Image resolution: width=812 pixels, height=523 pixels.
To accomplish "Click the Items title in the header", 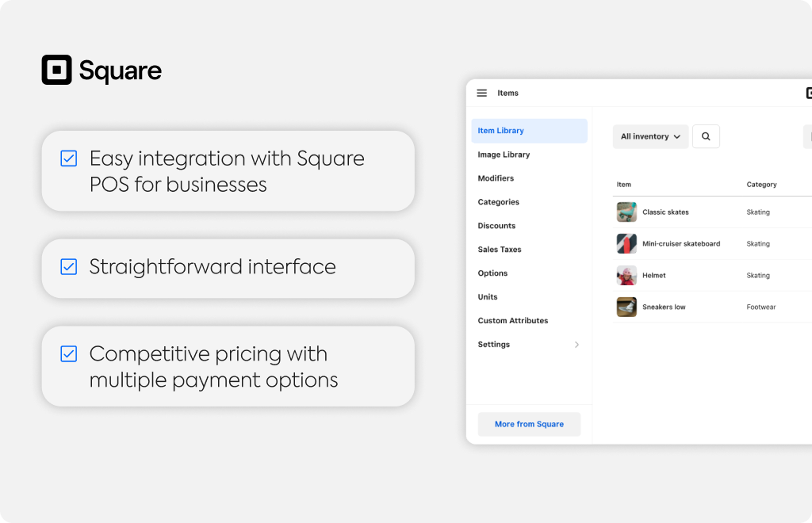I will (507, 94).
